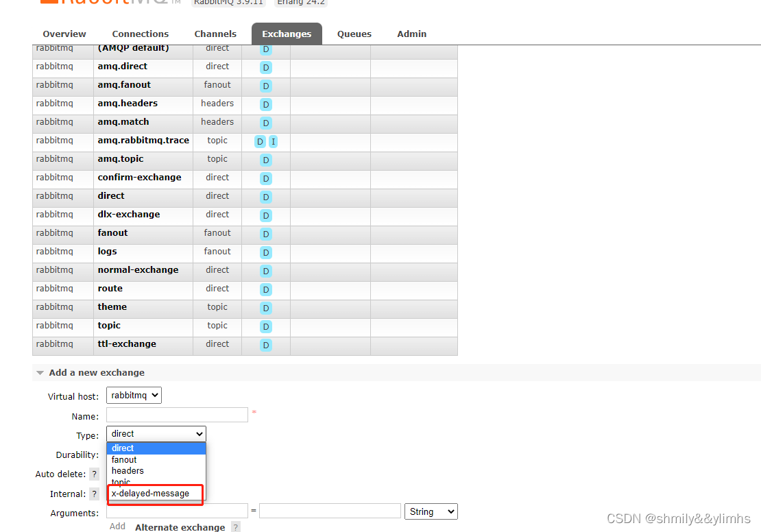Click the dlx-exchange name
This screenshot has height=532, width=761.
click(x=129, y=214)
